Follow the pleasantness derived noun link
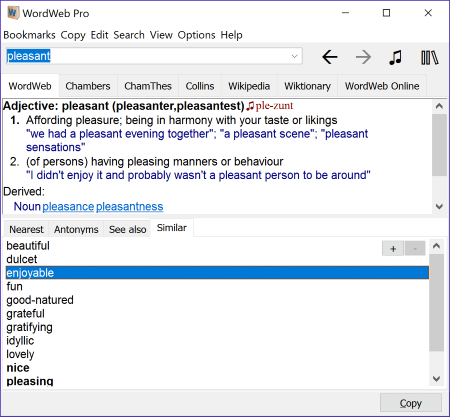The image size is (450, 417). pos(130,207)
